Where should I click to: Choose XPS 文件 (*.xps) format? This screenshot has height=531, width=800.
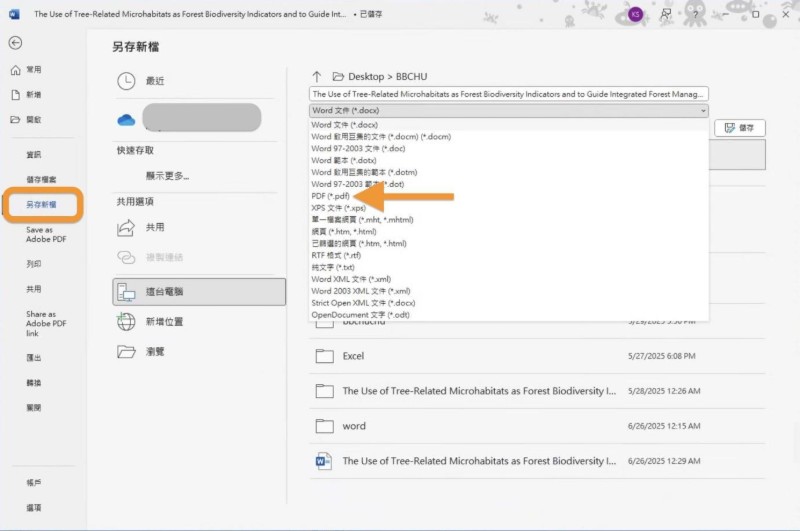coord(509,208)
